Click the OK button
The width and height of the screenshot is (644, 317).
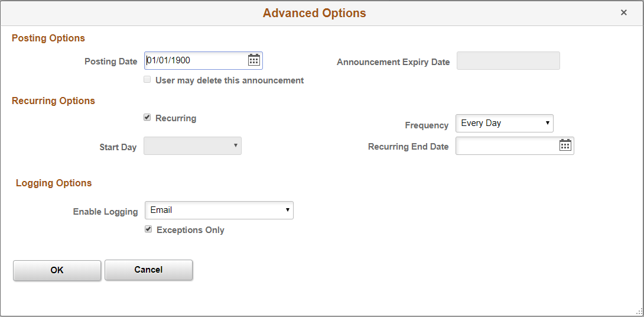57,270
